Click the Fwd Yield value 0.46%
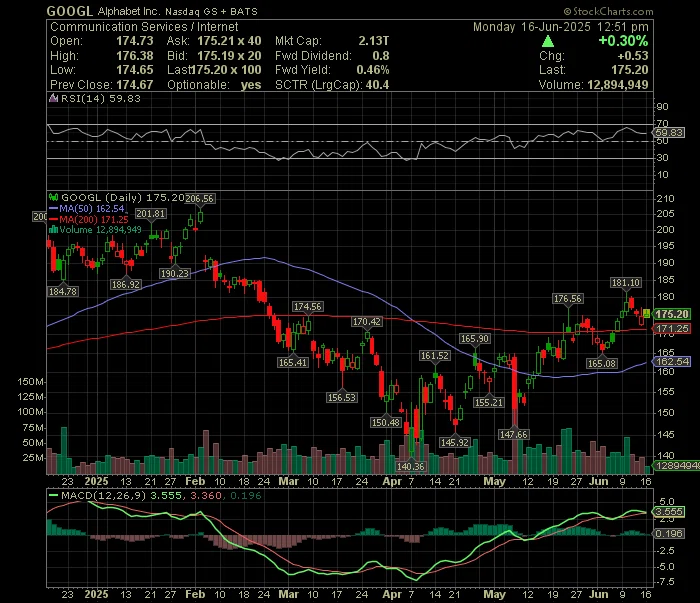Screen dimensions: 700x603 click(373, 70)
